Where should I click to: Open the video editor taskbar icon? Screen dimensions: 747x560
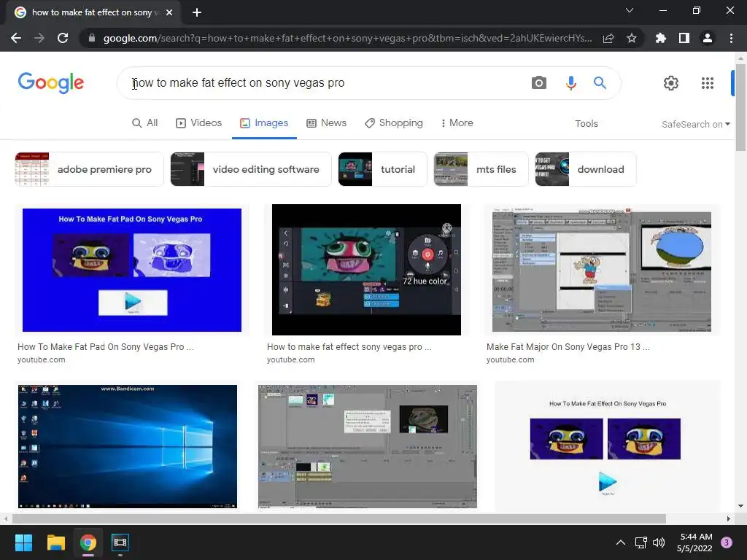tap(120, 542)
